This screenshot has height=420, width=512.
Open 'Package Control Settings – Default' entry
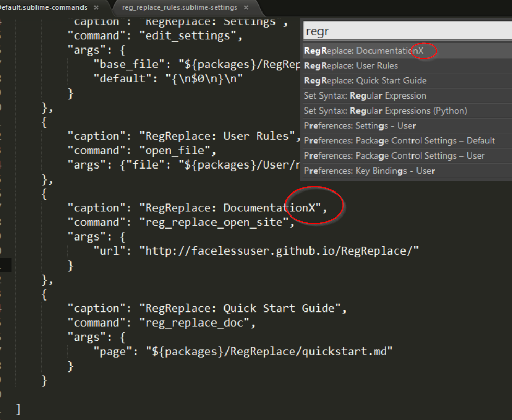pyautogui.click(x=407, y=141)
